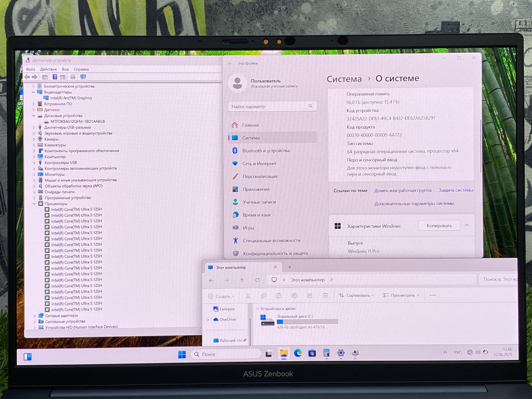Open Microsoft Edge from the taskbar
Screen dimensions: 532x399
(x=298, y=353)
